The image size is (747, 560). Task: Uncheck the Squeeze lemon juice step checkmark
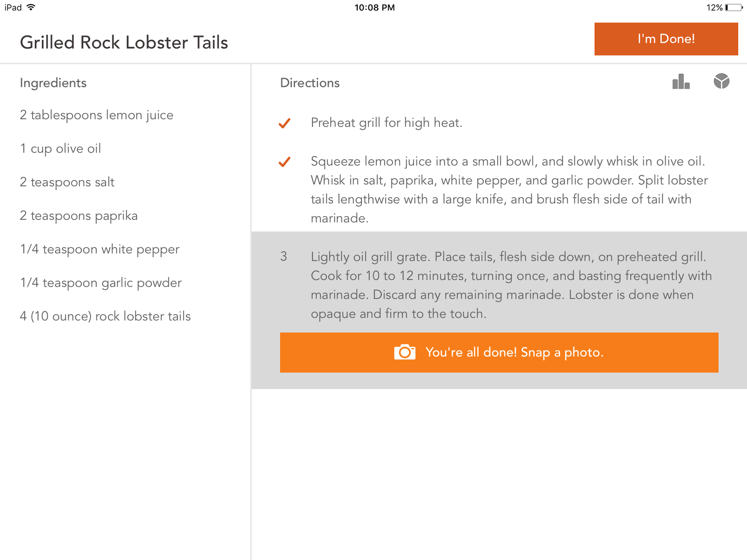(284, 162)
